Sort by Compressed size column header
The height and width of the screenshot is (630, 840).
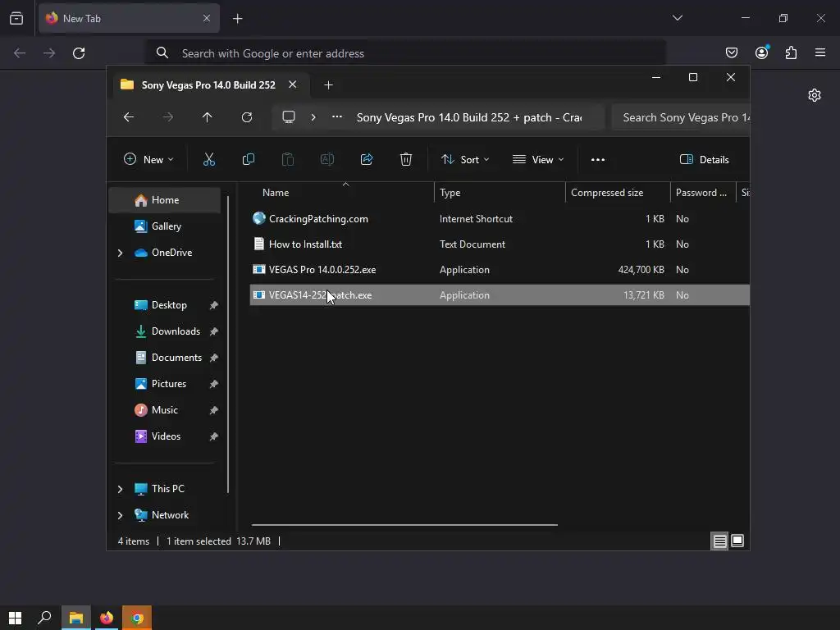point(618,192)
